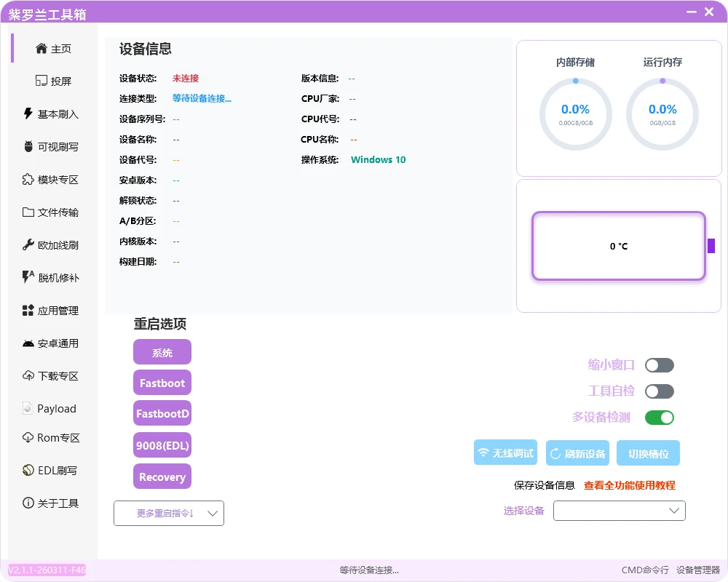Expand the 更多重启指令 reboot commands dropdown
This screenshot has width=728, height=582.
(x=168, y=513)
